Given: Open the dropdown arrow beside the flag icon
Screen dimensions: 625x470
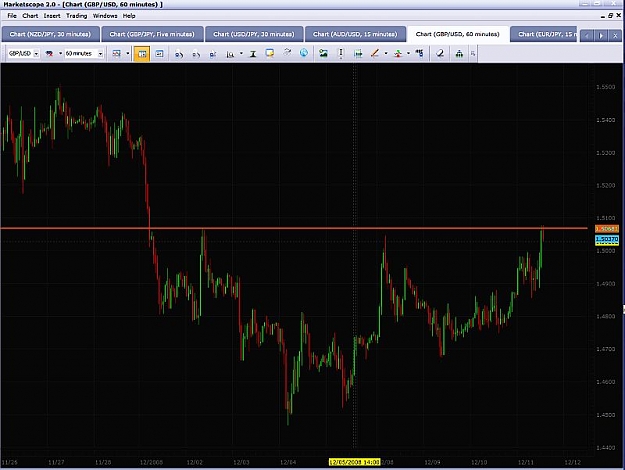Looking at the screenshot, I should pyautogui.click(x=61, y=53).
